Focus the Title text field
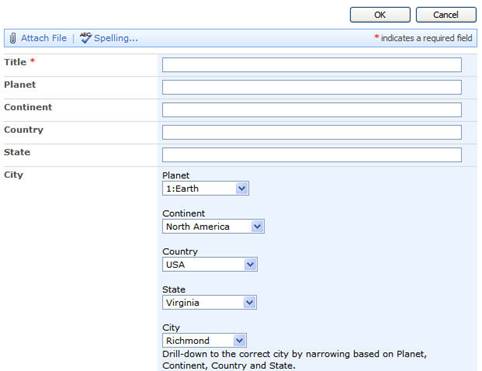This screenshot has height=371, width=482. (x=312, y=65)
